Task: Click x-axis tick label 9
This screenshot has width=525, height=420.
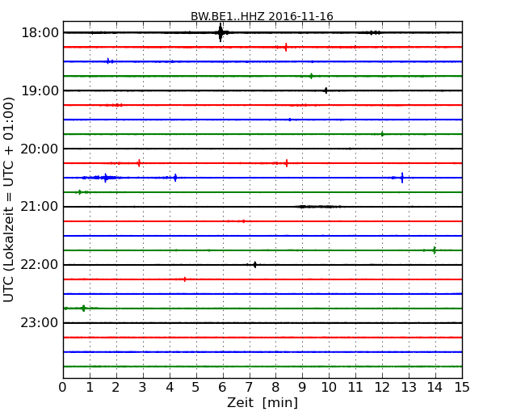Action: 302,387
